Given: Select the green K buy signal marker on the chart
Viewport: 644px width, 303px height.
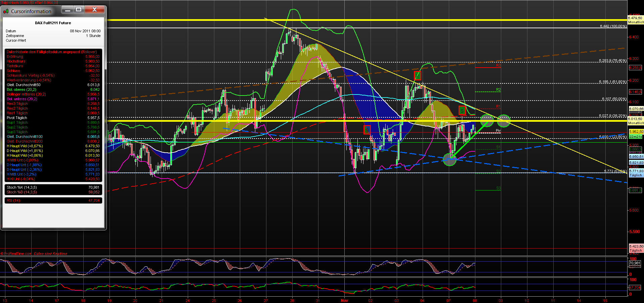Looking at the screenshot, I should (x=417, y=76).
